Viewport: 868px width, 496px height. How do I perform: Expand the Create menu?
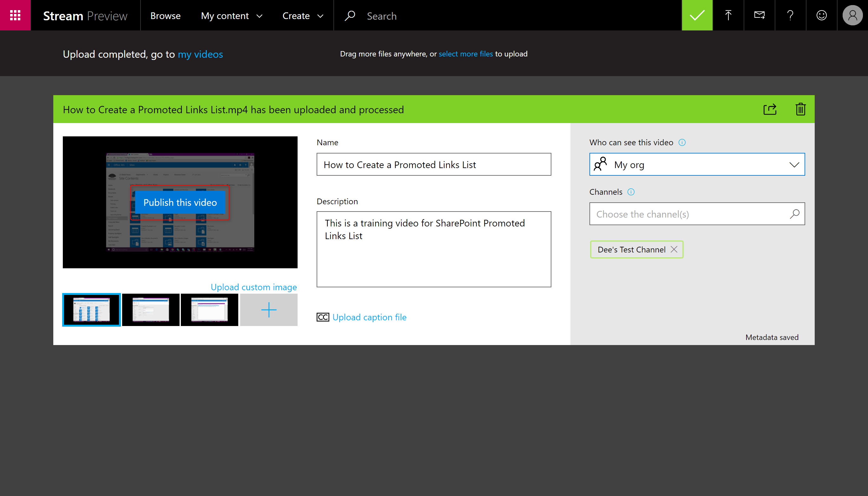tap(303, 16)
